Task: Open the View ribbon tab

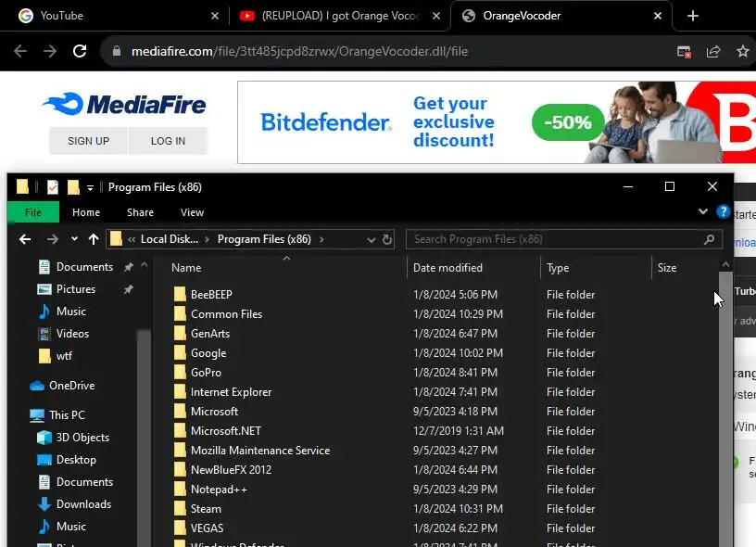Action: coord(192,212)
